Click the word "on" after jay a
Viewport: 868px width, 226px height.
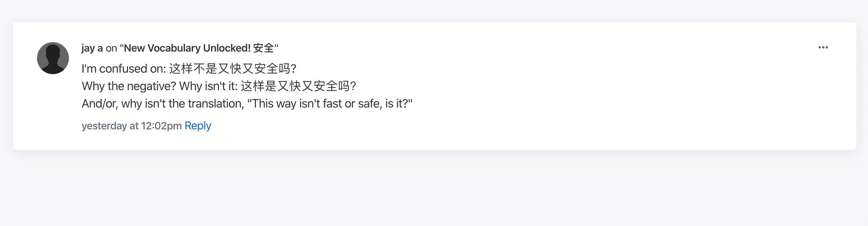(x=111, y=48)
